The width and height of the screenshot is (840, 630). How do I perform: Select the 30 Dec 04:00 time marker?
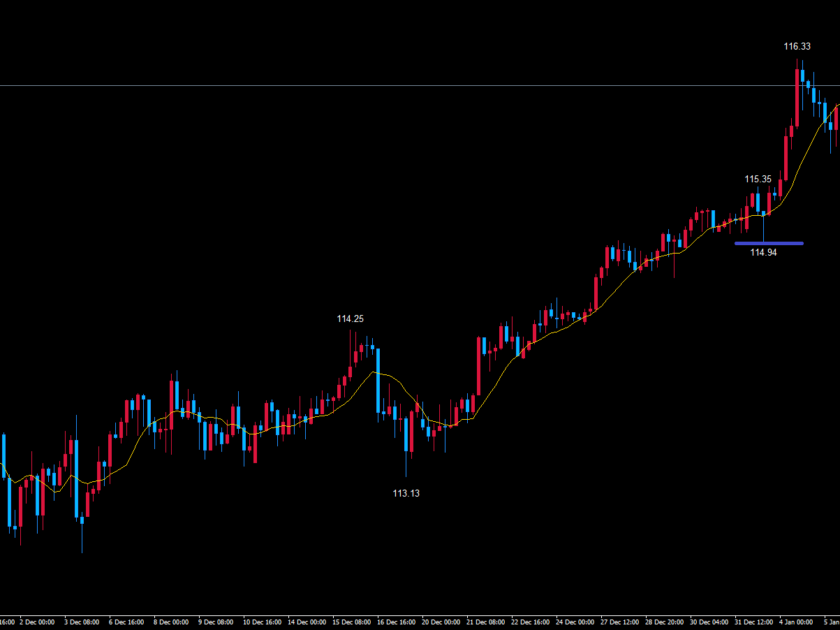click(x=709, y=621)
